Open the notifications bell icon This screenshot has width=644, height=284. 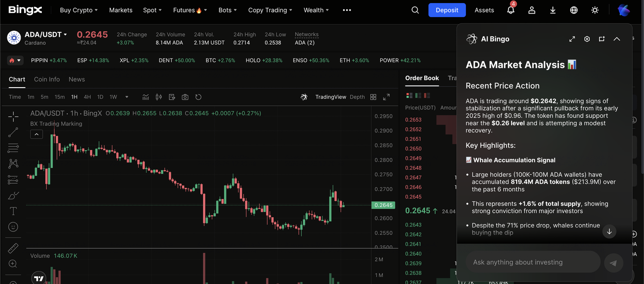point(511,10)
